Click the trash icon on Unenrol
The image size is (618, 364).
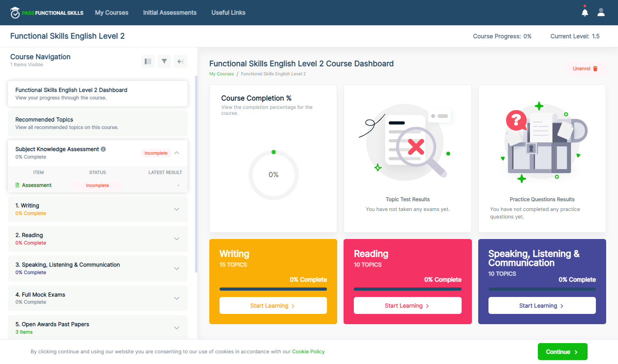tap(595, 69)
